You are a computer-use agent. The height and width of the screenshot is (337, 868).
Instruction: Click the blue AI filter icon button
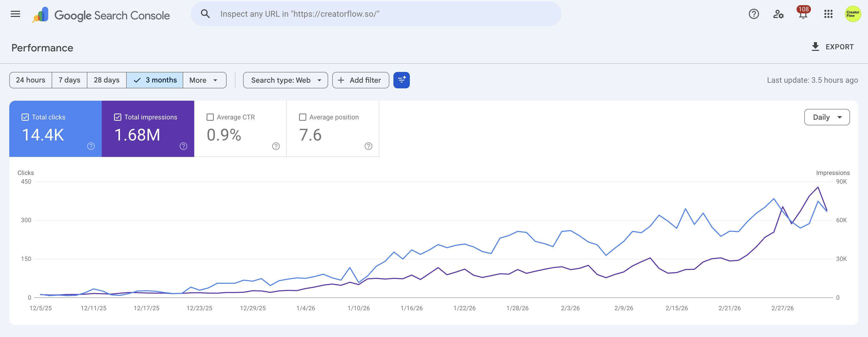point(401,80)
